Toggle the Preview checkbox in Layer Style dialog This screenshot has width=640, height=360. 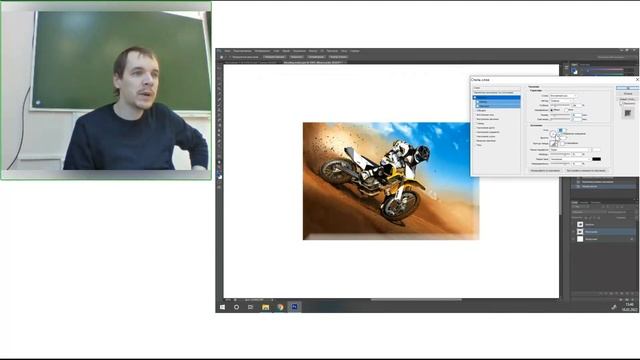pyautogui.click(x=621, y=103)
